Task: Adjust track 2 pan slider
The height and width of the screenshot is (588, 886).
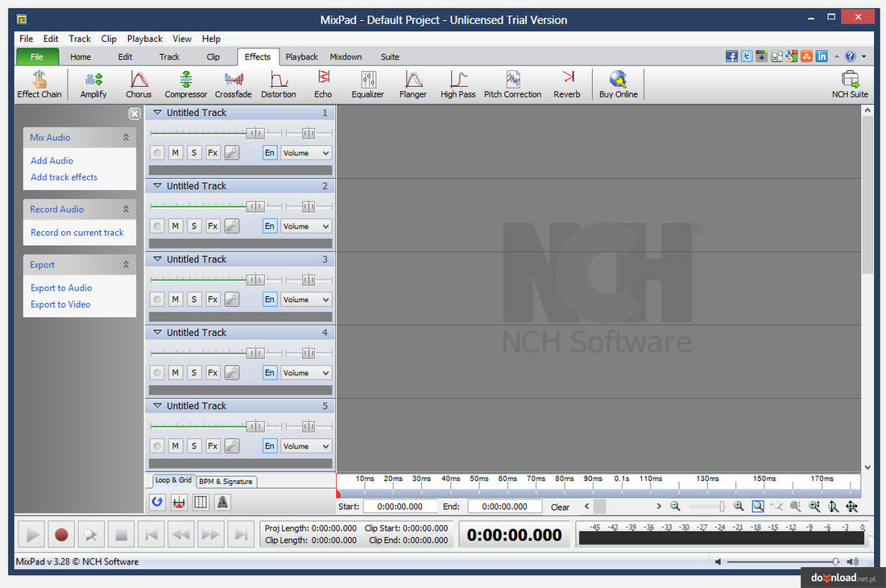Action: [308, 207]
